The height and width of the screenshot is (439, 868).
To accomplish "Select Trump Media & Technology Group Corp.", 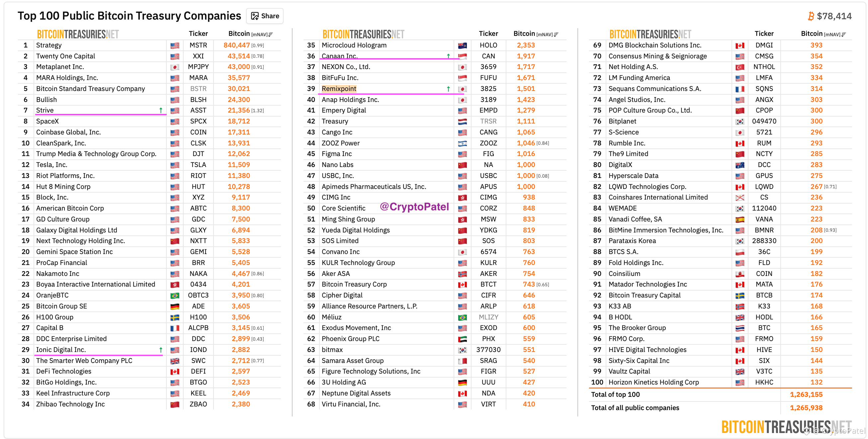I will coord(96,154).
